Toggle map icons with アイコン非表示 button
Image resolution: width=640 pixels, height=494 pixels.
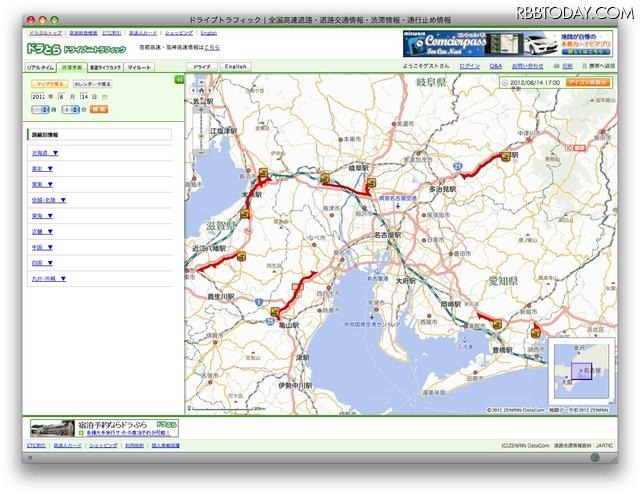588,82
